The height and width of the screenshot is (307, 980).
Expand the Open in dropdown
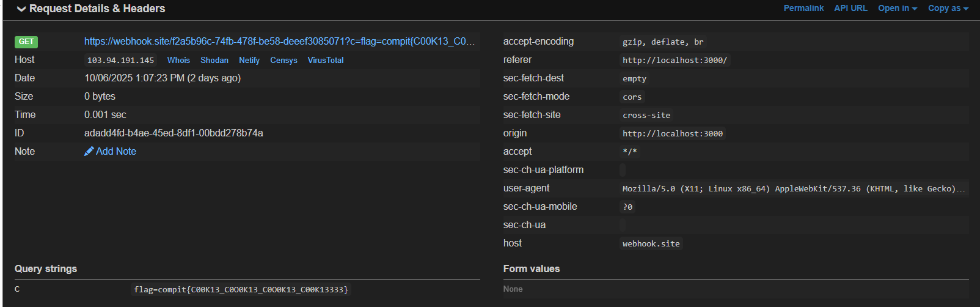tap(897, 8)
